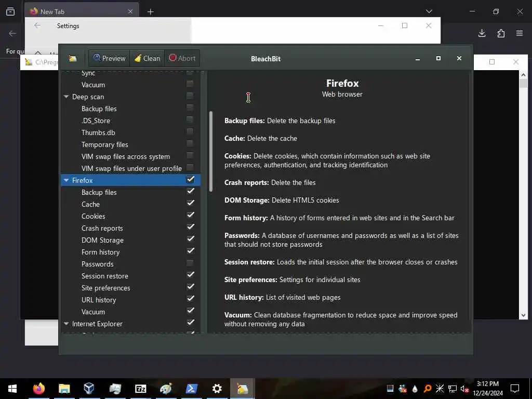The height and width of the screenshot is (399, 532).
Task: Select VIM swap files under user profile
Action: pos(131,168)
